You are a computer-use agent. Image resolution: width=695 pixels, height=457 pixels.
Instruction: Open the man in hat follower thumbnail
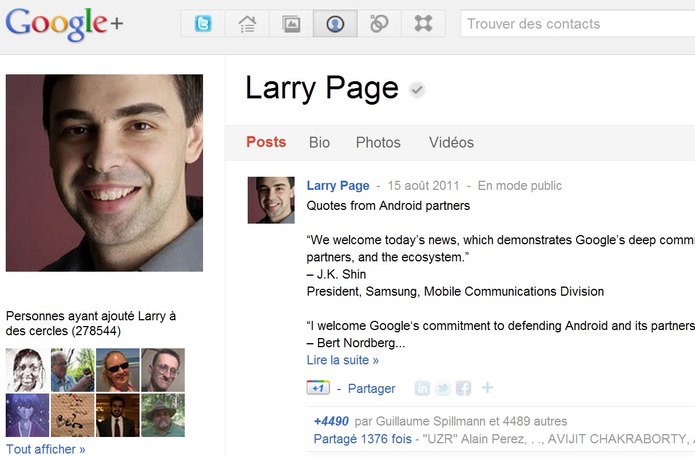coord(163,415)
